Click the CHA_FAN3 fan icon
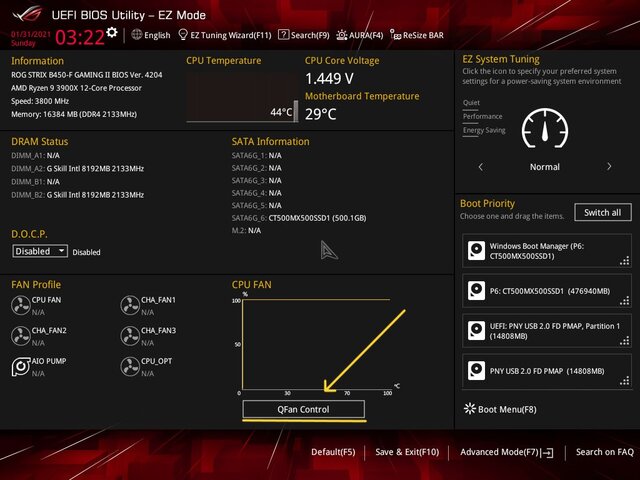This screenshot has height=480, width=640. 130,336
